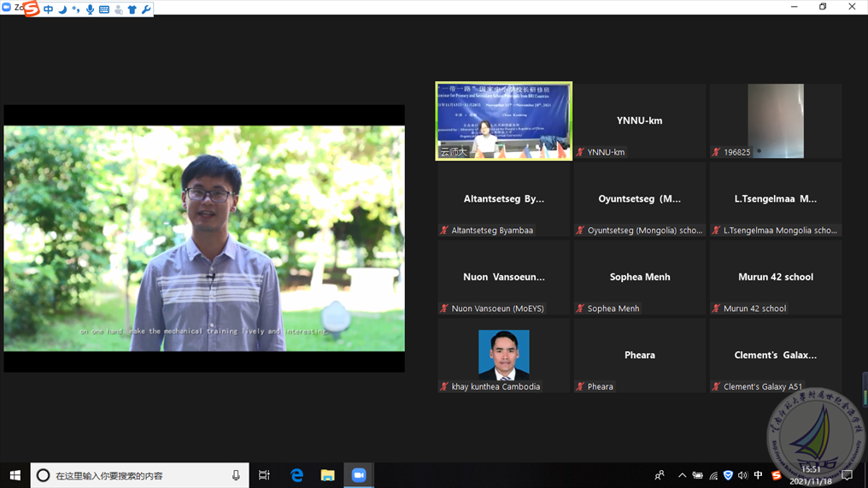Image resolution: width=868 pixels, height=488 pixels.
Task: Select the Murun 42 school participant tile
Action: (775, 277)
